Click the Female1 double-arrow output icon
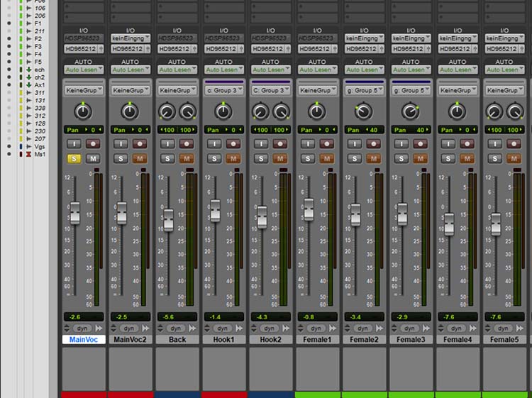This screenshot has width=532, height=398. pyautogui.click(x=333, y=328)
